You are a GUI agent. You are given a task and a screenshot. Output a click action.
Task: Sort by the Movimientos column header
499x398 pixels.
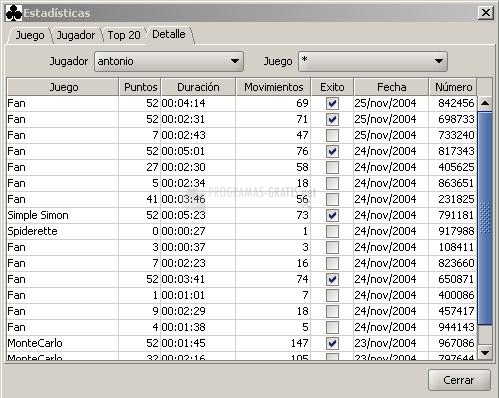tap(273, 87)
